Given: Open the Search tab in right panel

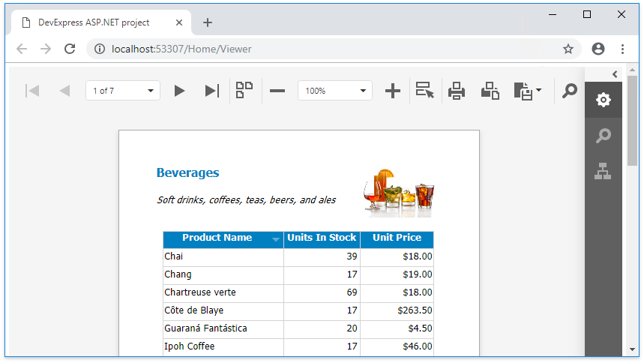Looking at the screenshot, I should (x=604, y=136).
